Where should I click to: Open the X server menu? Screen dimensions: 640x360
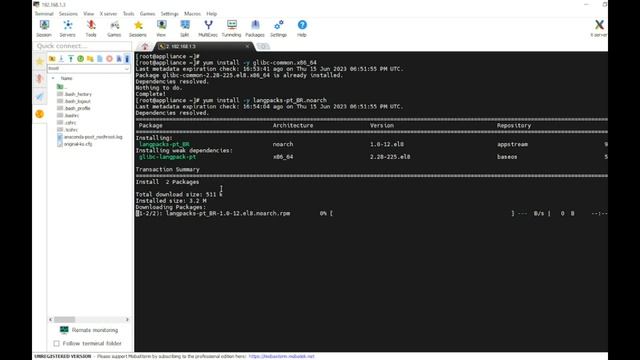(108, 13)
